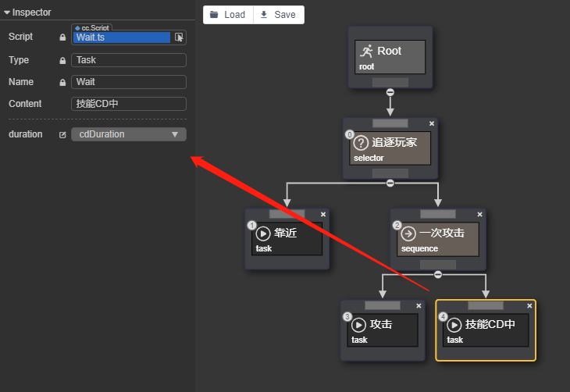
Task: Click the Load button
Action: pyautogui.click(x=227, y=15)
